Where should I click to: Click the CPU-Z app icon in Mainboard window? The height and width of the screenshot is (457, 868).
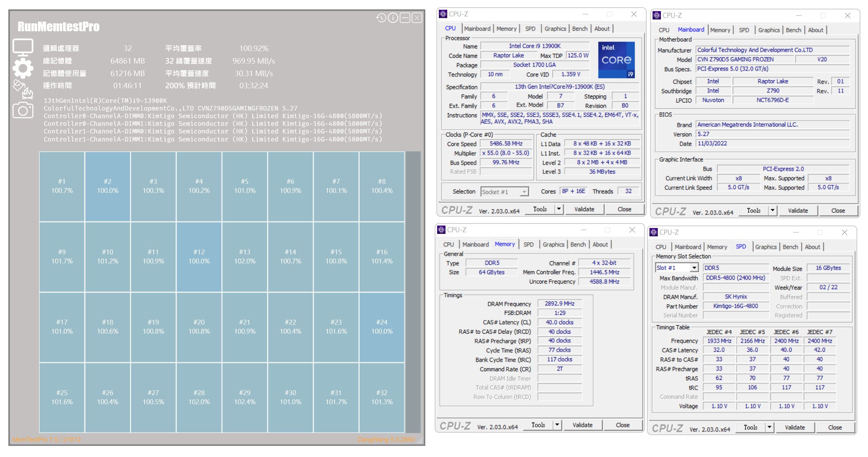[656, 15]
